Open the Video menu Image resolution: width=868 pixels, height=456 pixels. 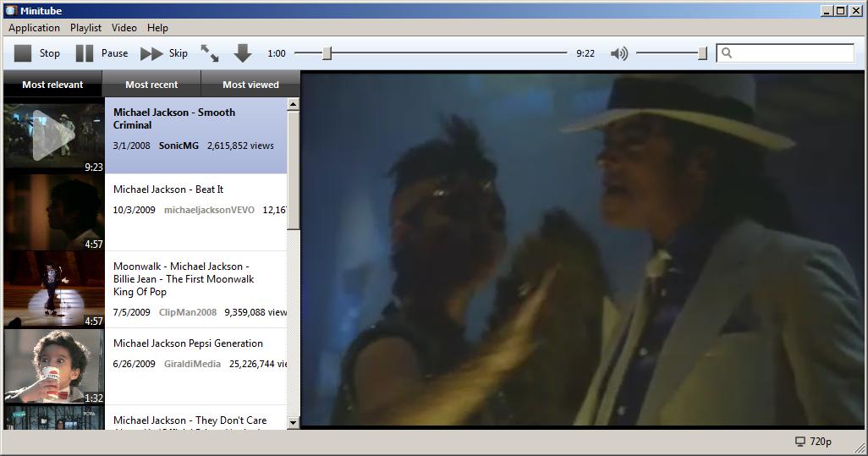[124, 28]
